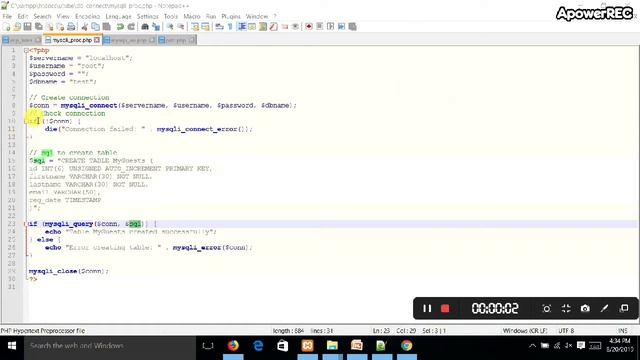Open the Document Map panel icon
Screen dimensions: 640x360
coord(263,27)
